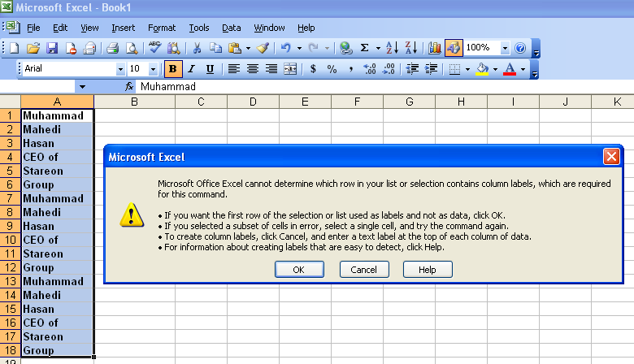This screenshot has width=634, height=364.
Task: Select the Format Painter brush
Action: pyautogui.click(x=263, y=48)
